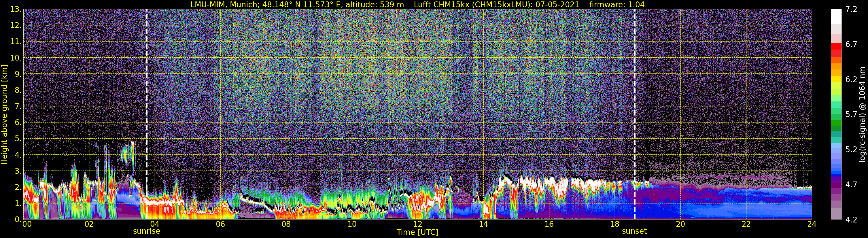
Task: Click the y-axis tick label '3.'
Action: [x=18, y=171]
